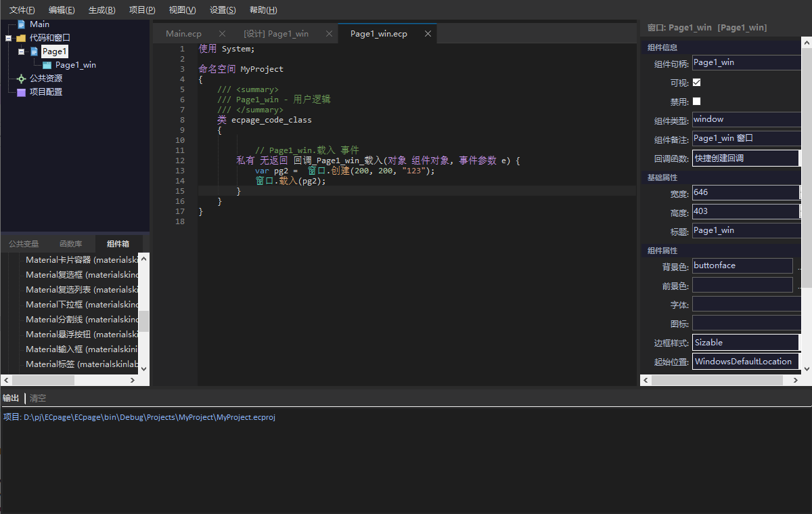Screen dimensions: 812x514
Task: Click the yellow folder icon for 代码和窗口
Action: point(21,38)
